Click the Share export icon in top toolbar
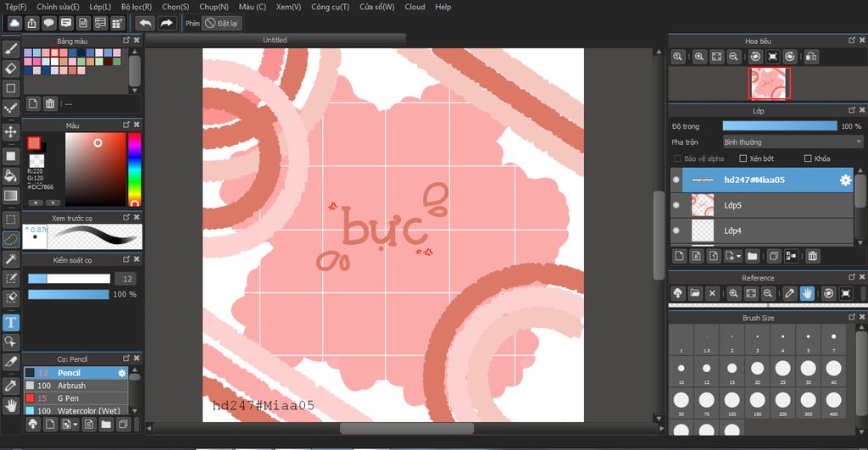868x450 pixels. click(x=31, y=23)
